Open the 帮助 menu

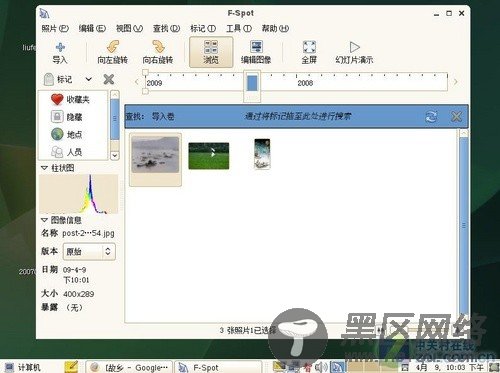(275, 29)
